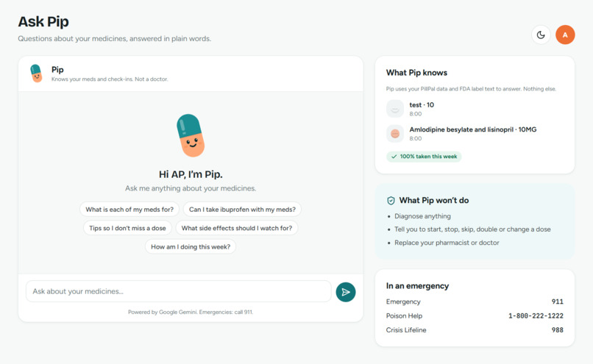The height and width of the screenshot is (364, 593).
Task: Click the 'Poison Help' label
Action: pos(404,315)
